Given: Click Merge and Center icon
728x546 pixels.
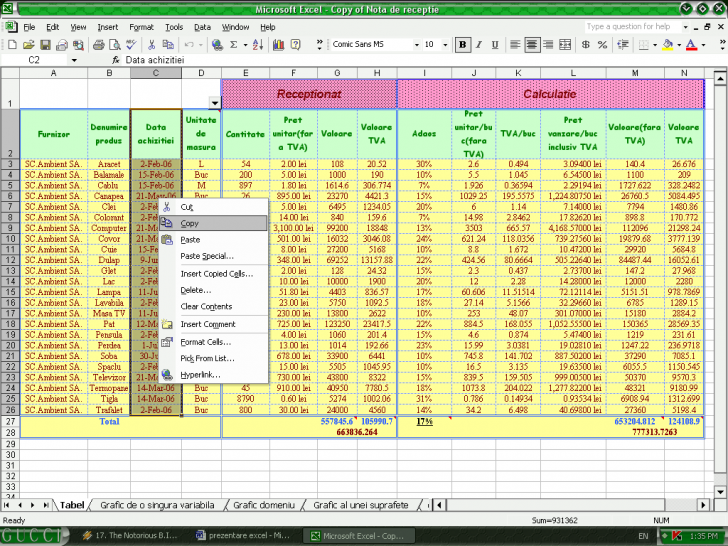Looking at the screenshot, I should (x=565, y=45).
